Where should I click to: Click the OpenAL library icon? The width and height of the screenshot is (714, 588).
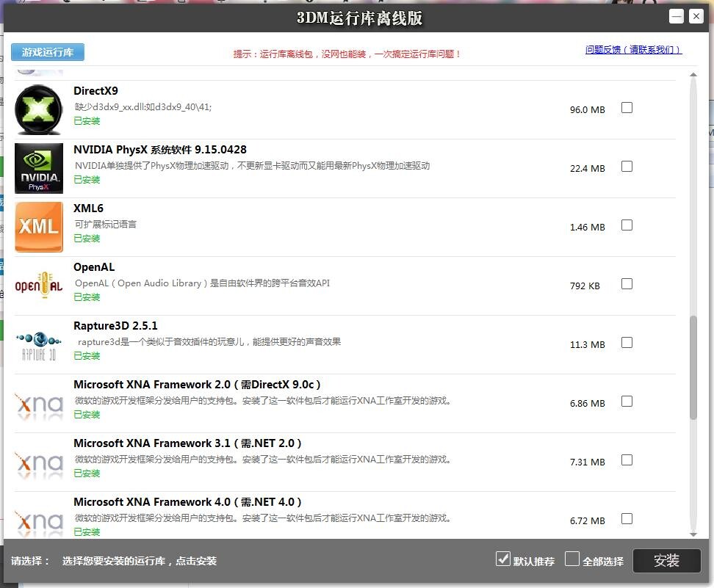[38, 286]
